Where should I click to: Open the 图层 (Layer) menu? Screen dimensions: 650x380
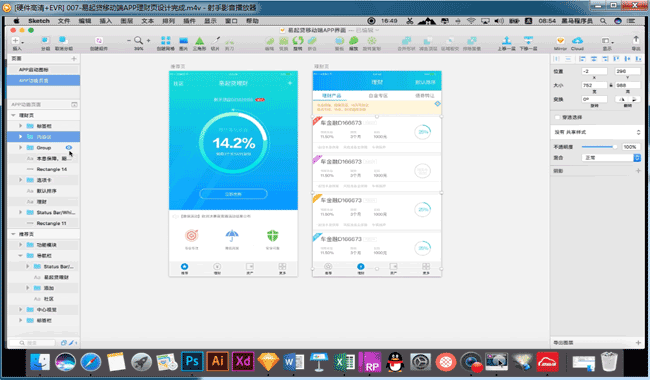[126, 21]
